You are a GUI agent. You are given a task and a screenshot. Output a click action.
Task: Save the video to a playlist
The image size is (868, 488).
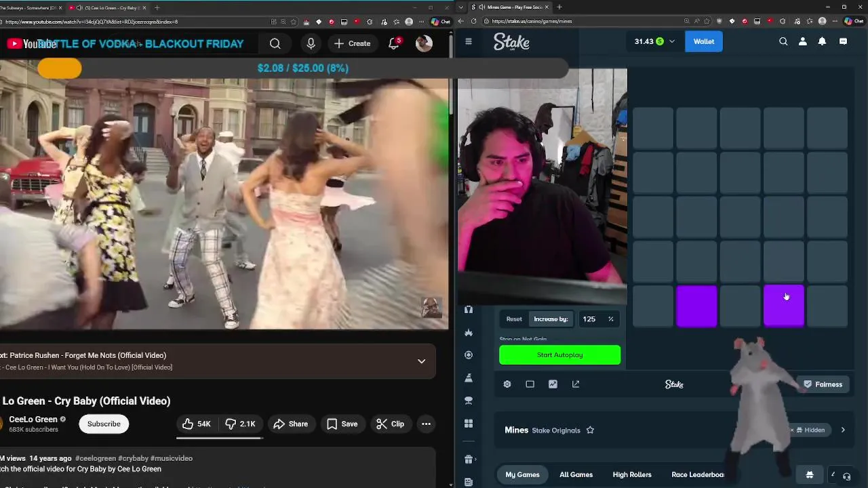(342, 424)
